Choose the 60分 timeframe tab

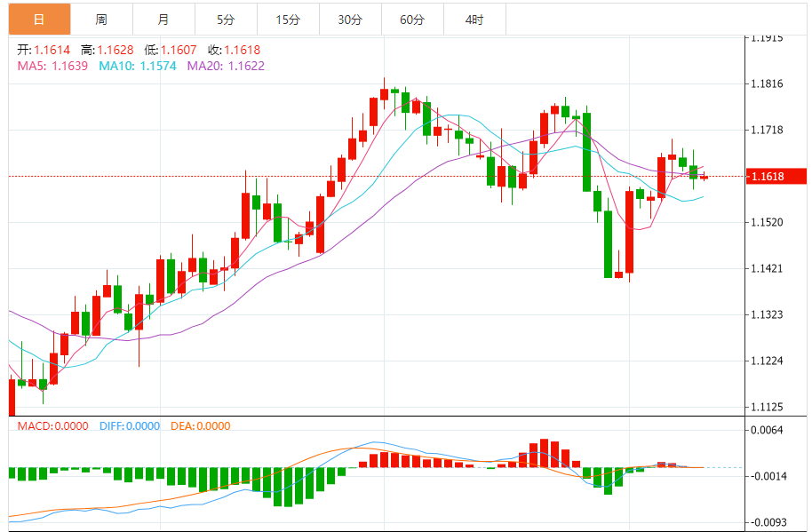[x=412, y=20]
